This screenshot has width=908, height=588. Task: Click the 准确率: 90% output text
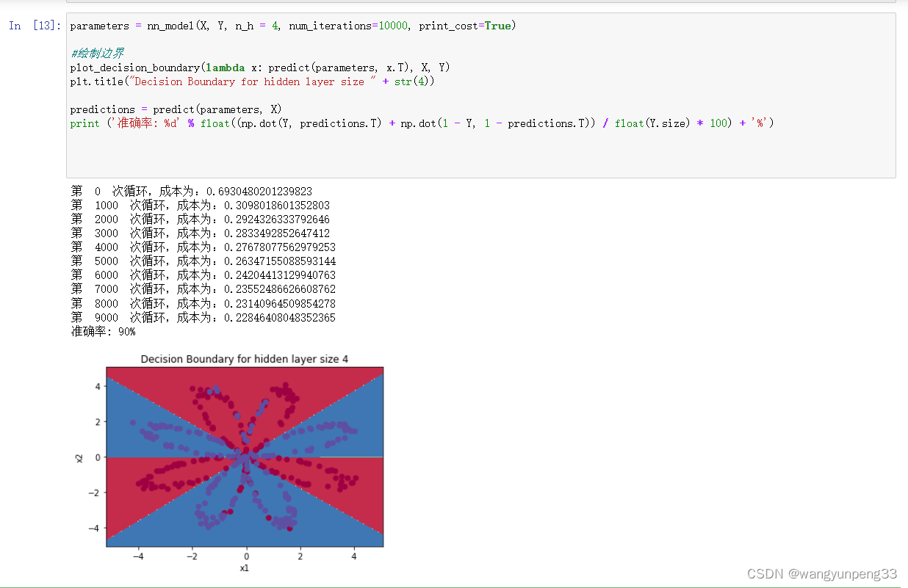103,332
